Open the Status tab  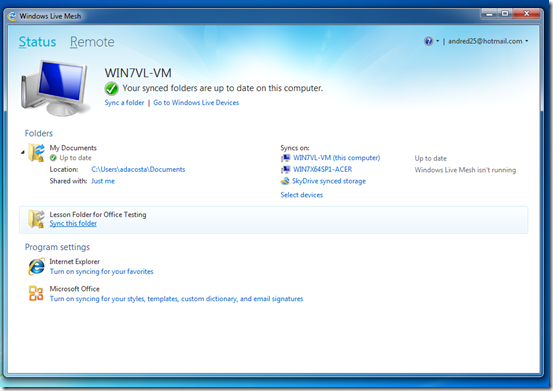coord(37,42)
